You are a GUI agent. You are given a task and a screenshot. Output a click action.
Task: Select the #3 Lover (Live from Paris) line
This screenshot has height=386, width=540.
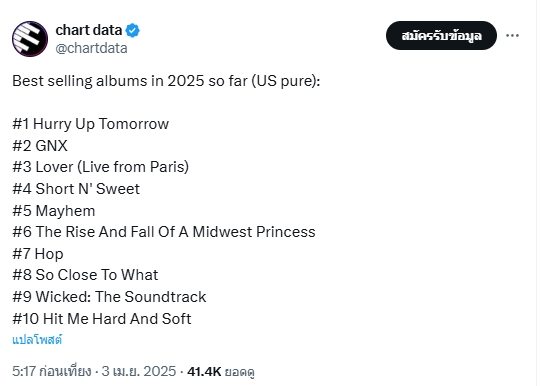pyautogui.click(x=101, y=167)
